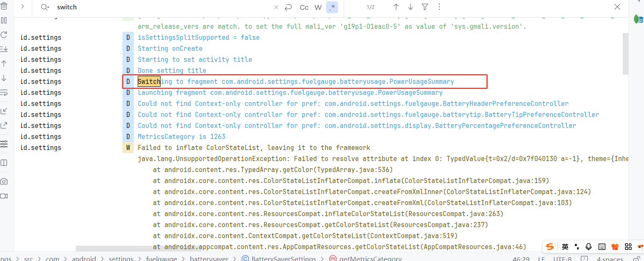Click the log line 'Starting onCreate'
The image size is (644, 261).
point(170,49)
